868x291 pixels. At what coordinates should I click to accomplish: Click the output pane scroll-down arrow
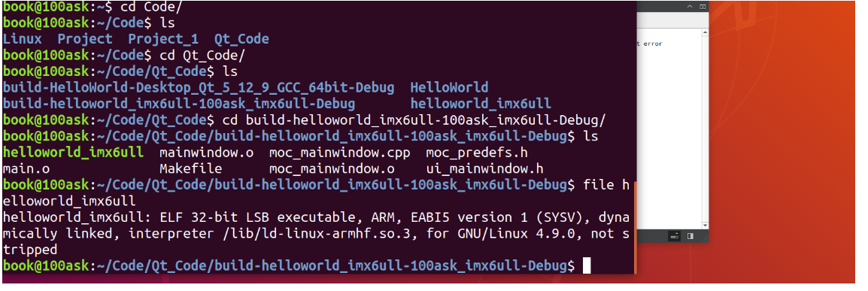[x=705, y=225]
